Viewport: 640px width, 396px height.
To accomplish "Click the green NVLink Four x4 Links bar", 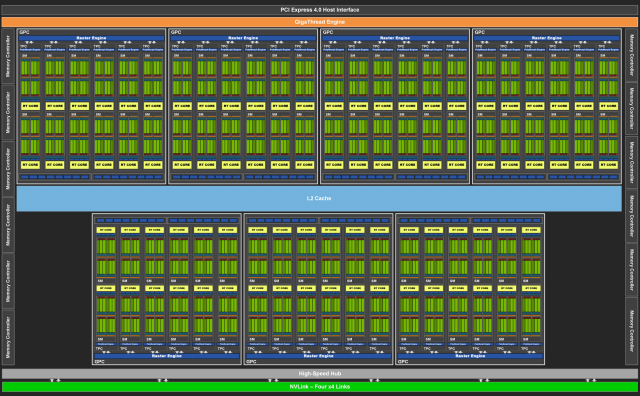I will point(320,387).
